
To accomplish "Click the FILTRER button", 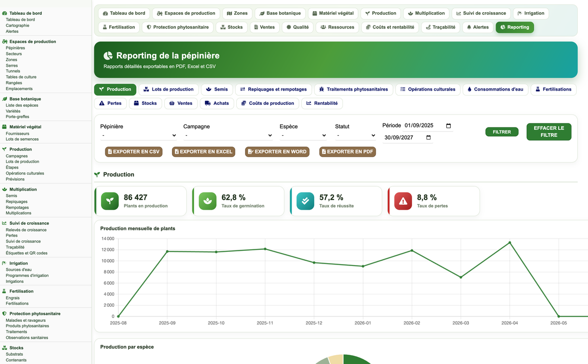I will point(502,132).
